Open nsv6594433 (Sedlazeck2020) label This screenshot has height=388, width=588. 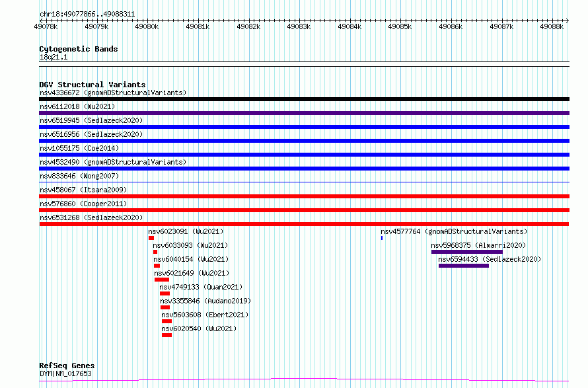[490, 259]
